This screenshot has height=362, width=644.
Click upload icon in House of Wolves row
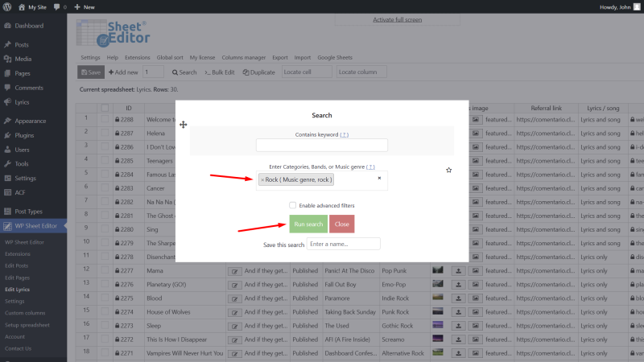(x=458, y=312)
